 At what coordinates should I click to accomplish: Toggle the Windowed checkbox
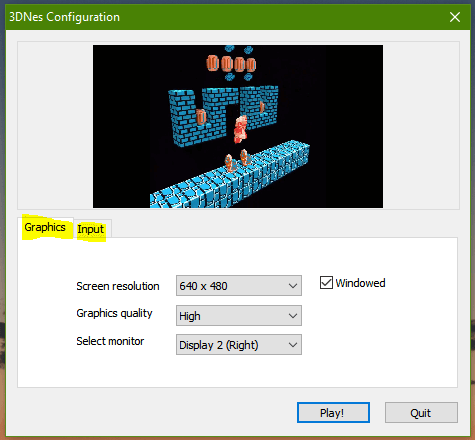point(326,283)
